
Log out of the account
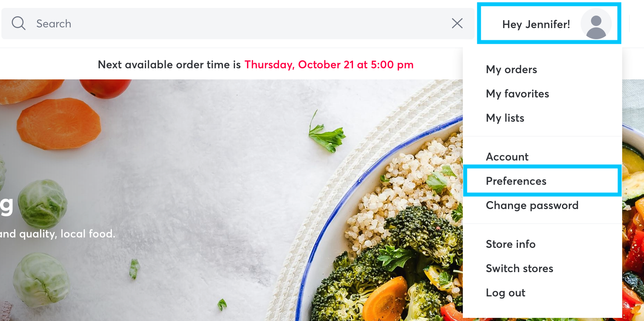point(505,293)
